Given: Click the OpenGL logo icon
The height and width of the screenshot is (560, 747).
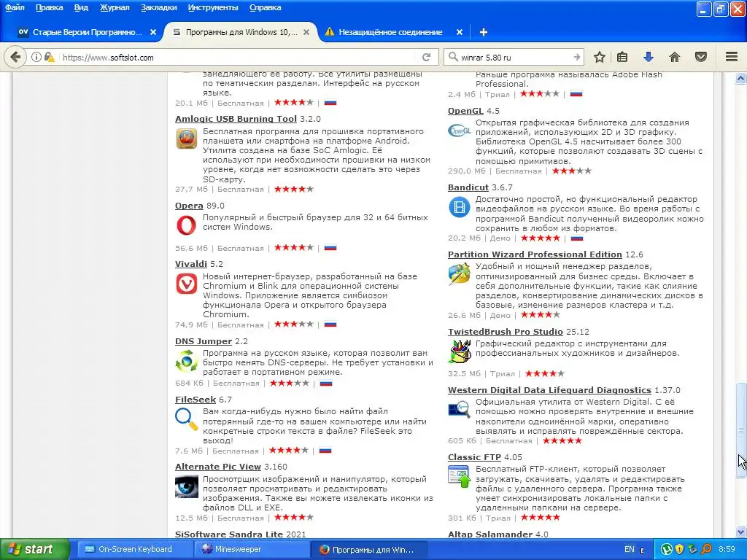Looking at the screenshot, I should (x=460, y=130).
